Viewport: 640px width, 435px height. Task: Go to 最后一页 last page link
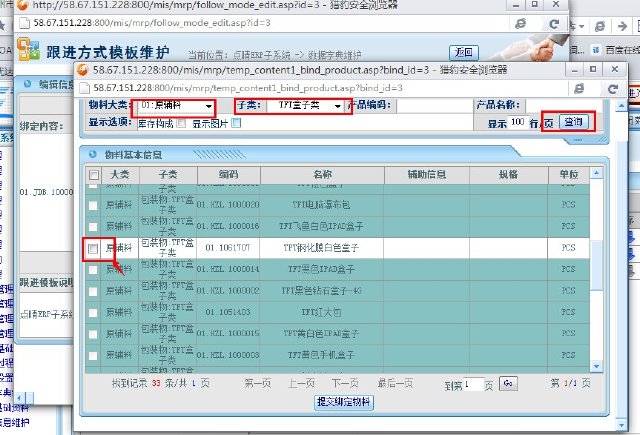tap(396, 383)
